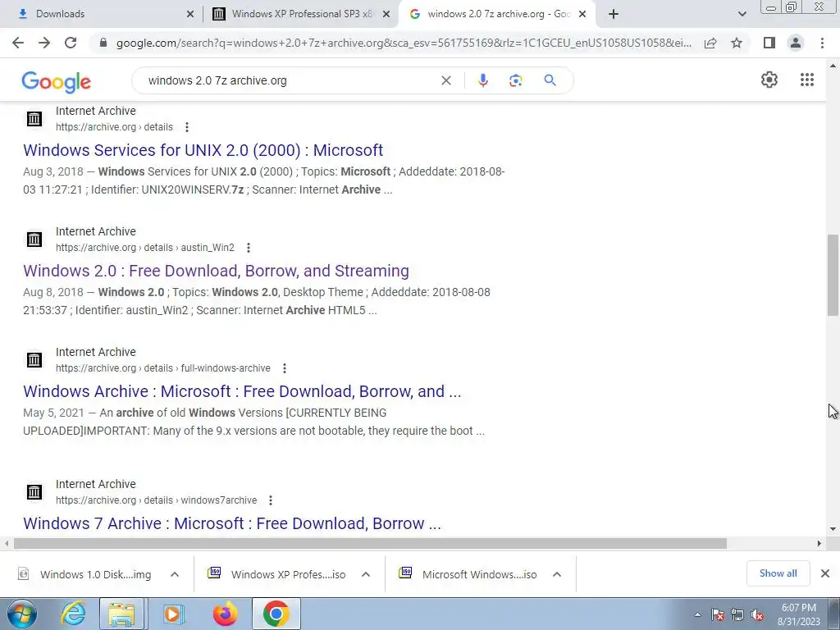Show all downloads
Viewport: 840px width, 630px height.
pyautogui.click(x=778, y=573)
